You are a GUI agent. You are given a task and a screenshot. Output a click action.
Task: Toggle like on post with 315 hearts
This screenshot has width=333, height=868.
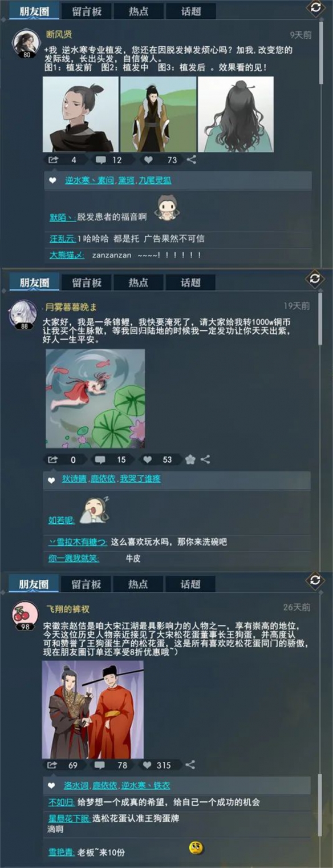click(147, 765)
